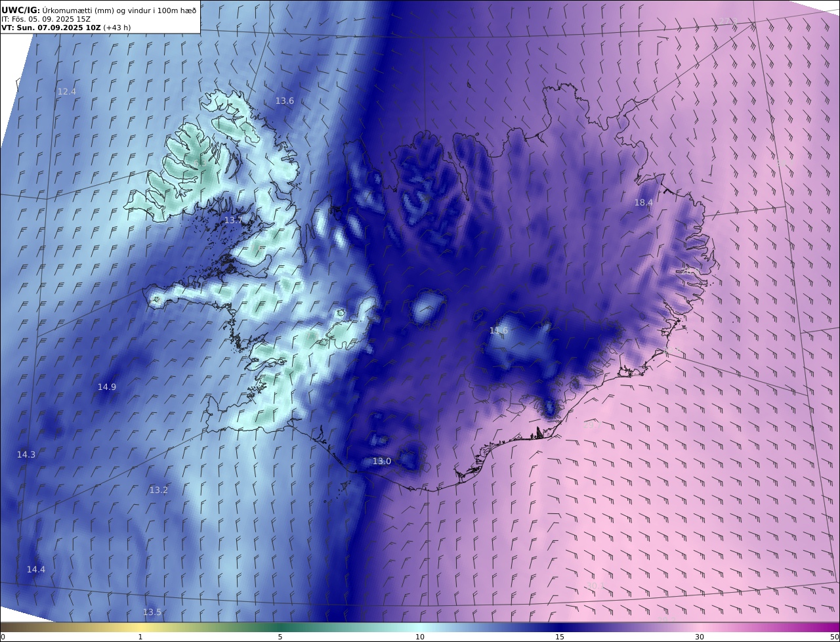Click the 14.3 value label on the map
840x642 pixels.
pos(26,455)
